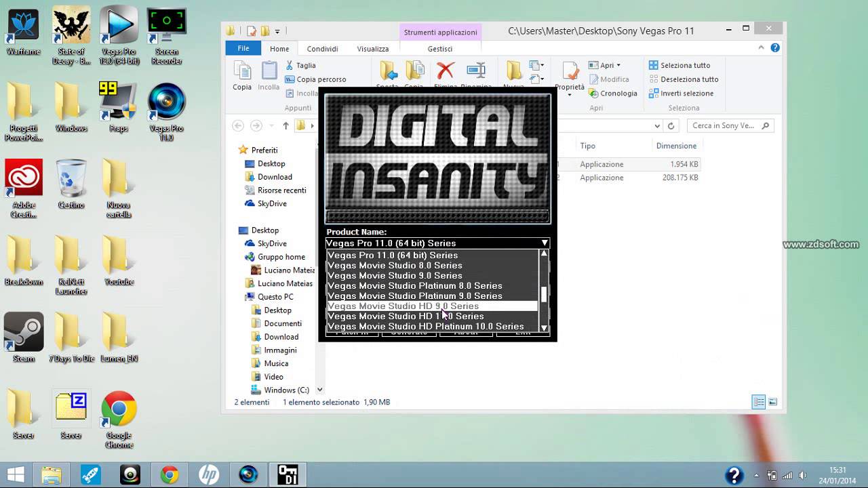Screen dimensions: 868x488
Task: Click the product list scroll down arrow
Action: 544,328
